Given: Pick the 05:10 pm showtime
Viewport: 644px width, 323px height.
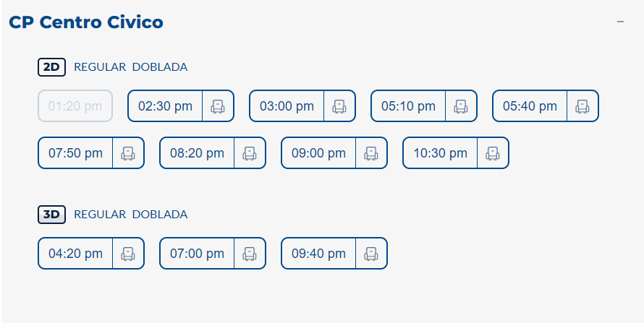Looking at the screenshot, I should click(408, 106).
